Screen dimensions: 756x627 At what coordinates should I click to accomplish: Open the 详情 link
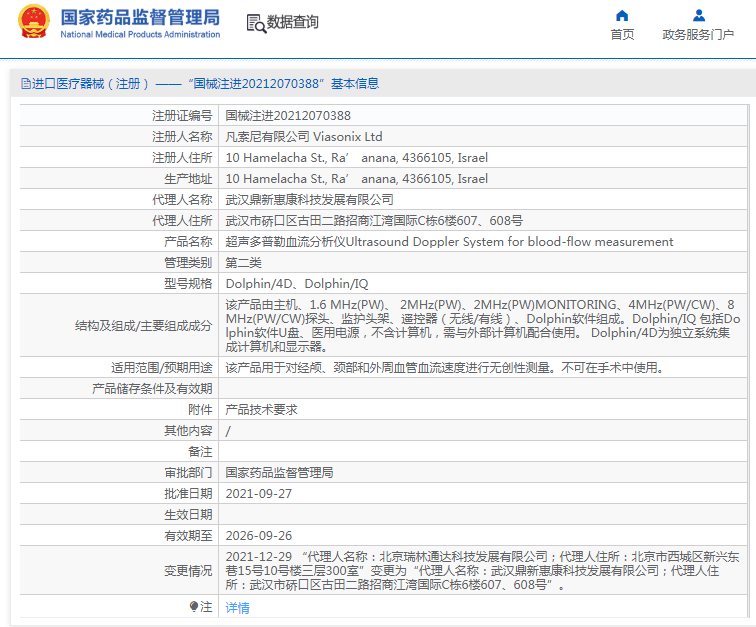click(237, 608)
